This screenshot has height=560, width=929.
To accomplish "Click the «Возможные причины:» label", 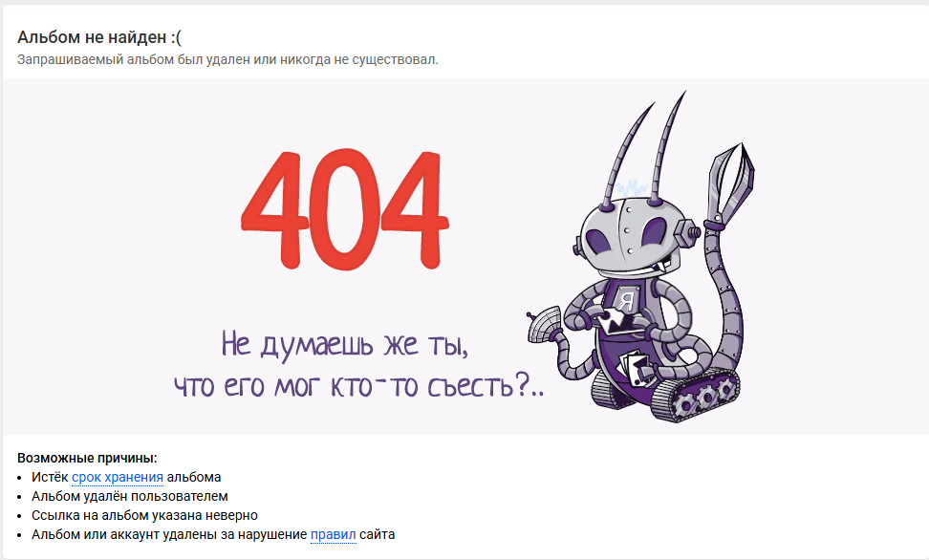I will coord(87,458).
